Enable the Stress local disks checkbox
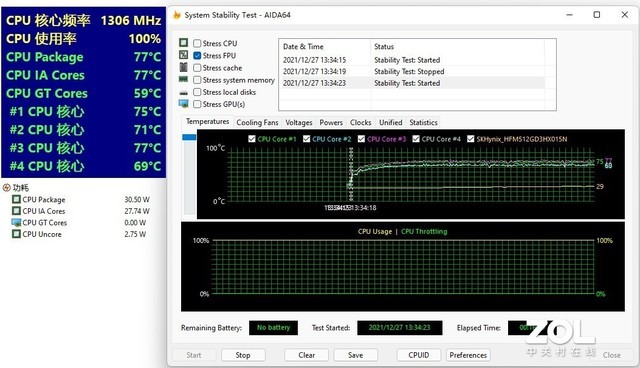Viewport: 640px width, 368px height. 197,92
